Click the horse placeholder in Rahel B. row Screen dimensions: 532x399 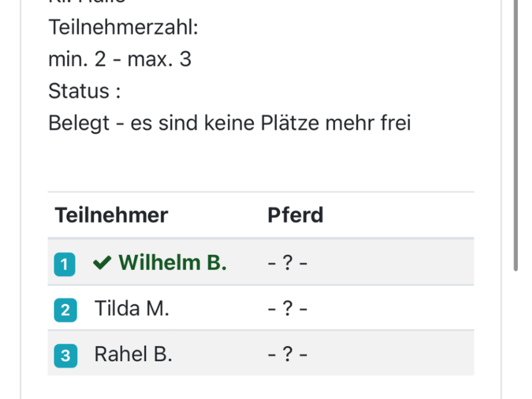tap(288, 355)
